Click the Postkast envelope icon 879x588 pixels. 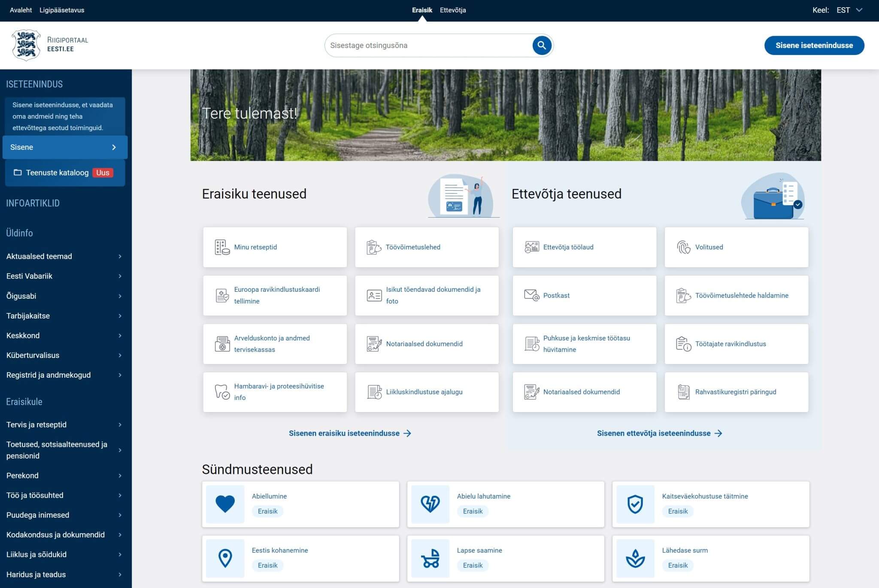pos(531,295)
